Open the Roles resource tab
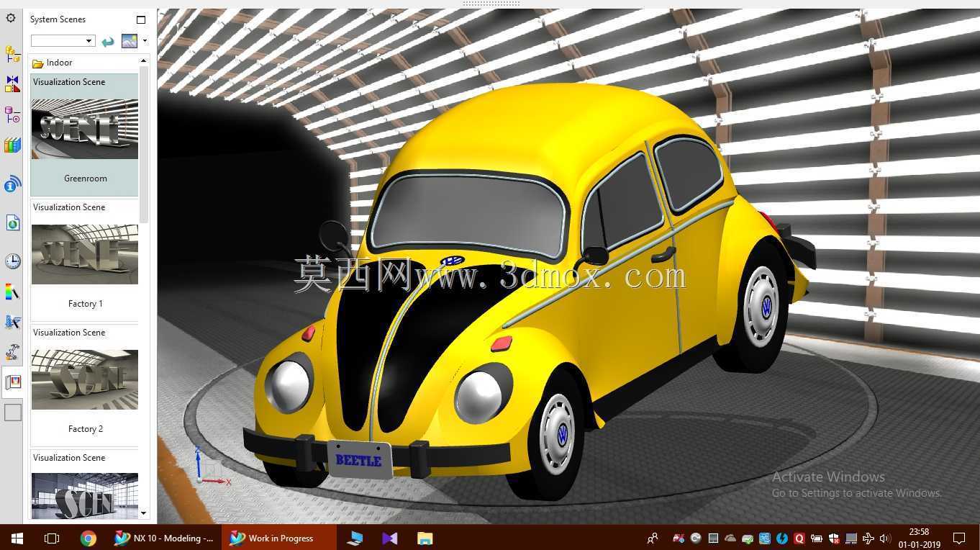This screenshot has width=980, height=550. (x=12, y=353)
